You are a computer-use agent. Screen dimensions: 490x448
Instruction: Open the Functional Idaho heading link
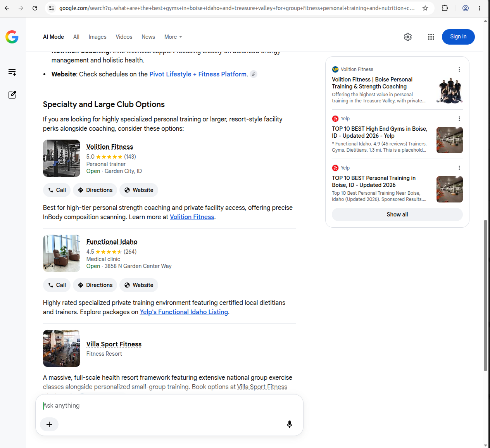tap(112, 242)
